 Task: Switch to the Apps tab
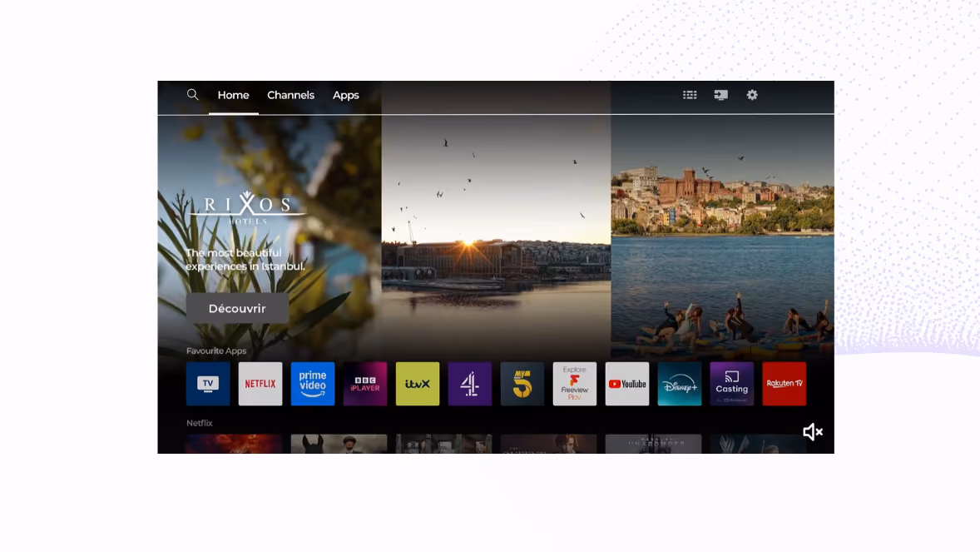click(x=345, y=95)
